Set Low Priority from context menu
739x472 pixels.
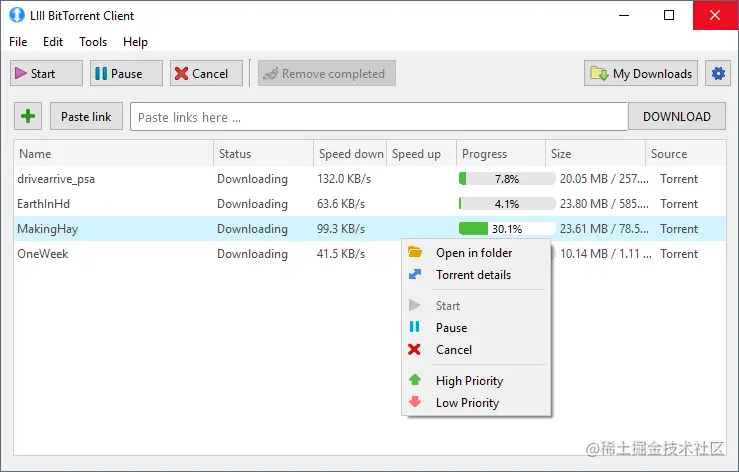[x=476, y=403]
